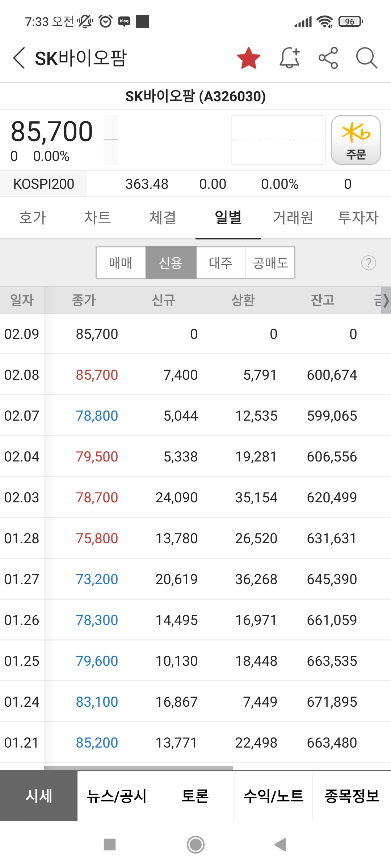Tap the back arrow next to SK바이오팜

click(19, 58)
